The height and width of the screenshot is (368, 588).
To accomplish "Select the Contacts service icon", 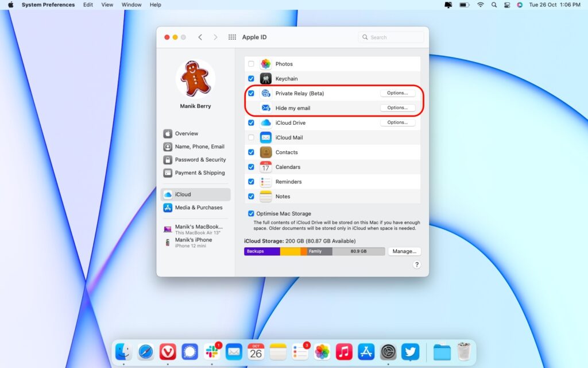I will 265,152.
